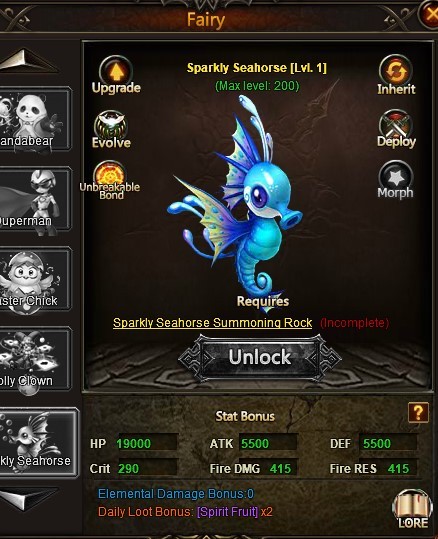Click the down arrow below fairy list
Screen dimensions: 438x539
[x=28, y=499]
